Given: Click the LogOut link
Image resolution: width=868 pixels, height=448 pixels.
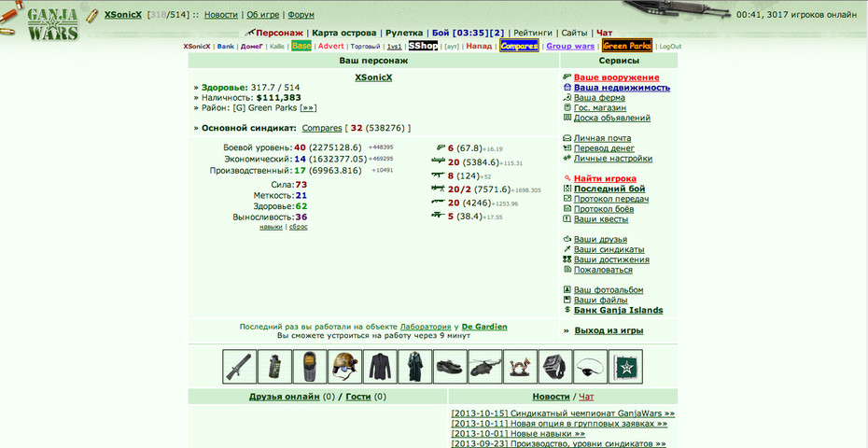Looking at the screenshot, I should [x=670, y=47].
